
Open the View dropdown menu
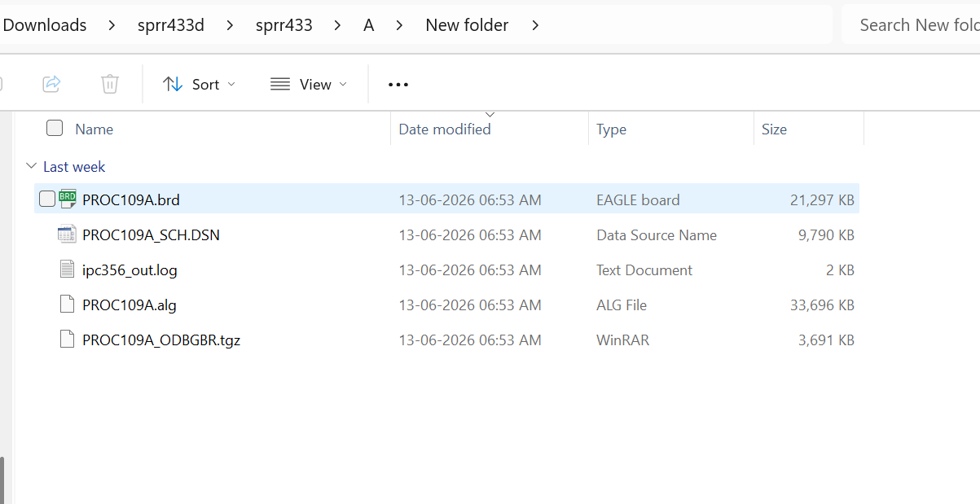[309, 84]
